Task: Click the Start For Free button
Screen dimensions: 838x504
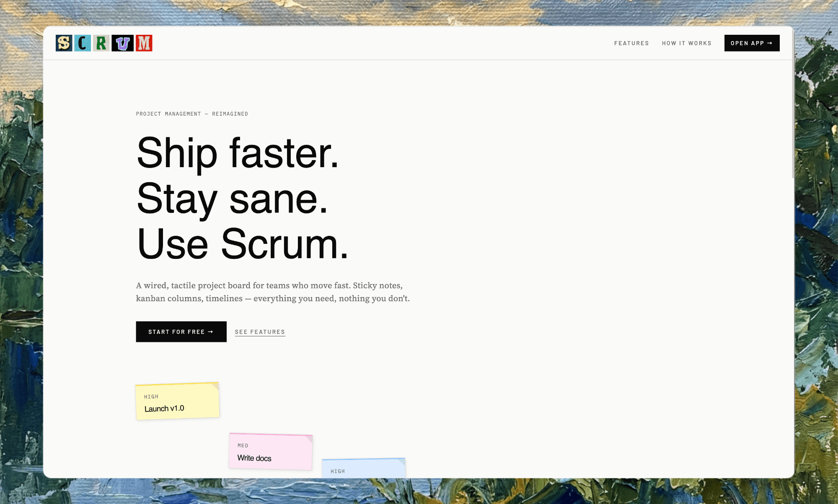Action: point(181,332)
